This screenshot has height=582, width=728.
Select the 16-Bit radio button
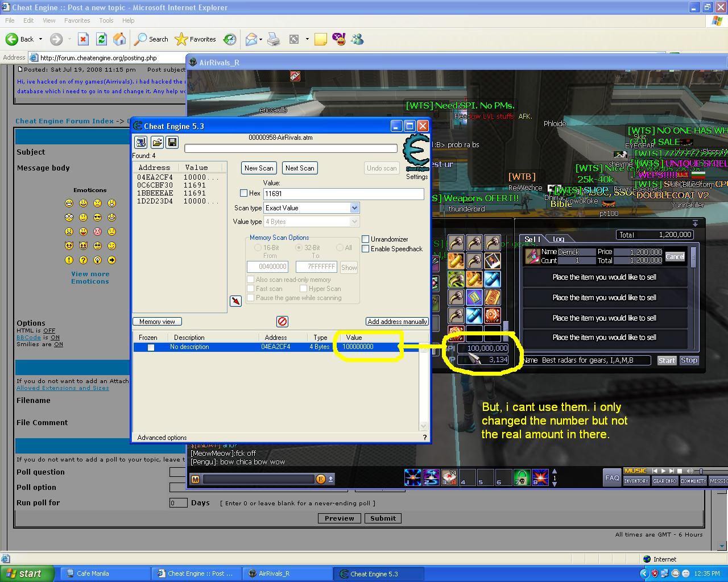[258, 248]
